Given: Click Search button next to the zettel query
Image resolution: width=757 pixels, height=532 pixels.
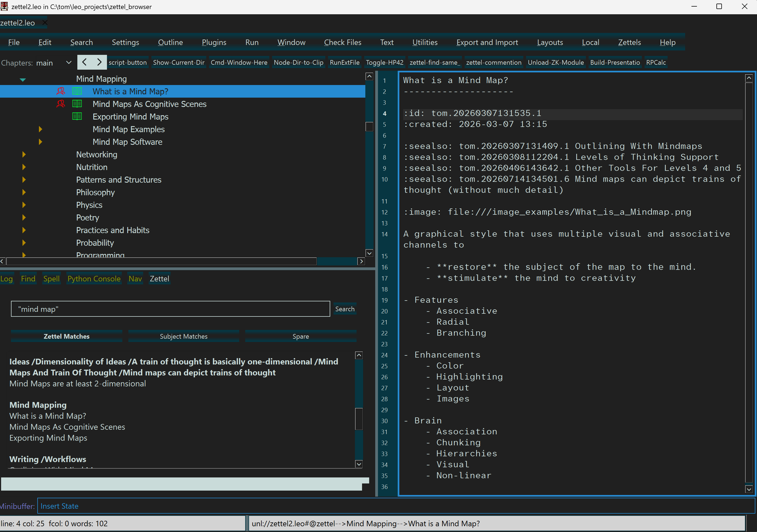Looking at the screenshot, I should tap(345, 309).
